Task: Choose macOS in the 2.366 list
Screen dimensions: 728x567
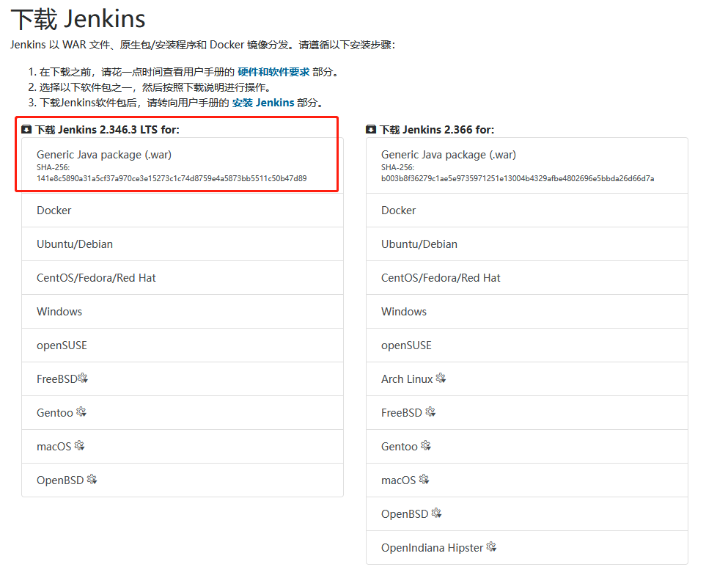Action: [527, 480]
